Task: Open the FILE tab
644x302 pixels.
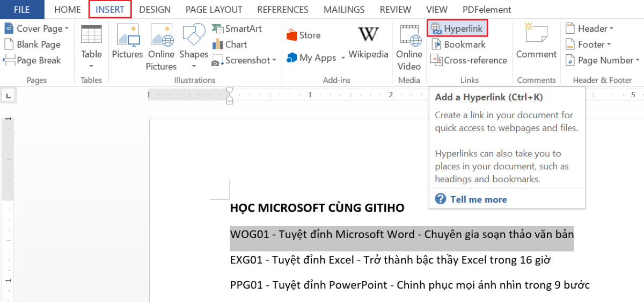Action: click(22, 9)
